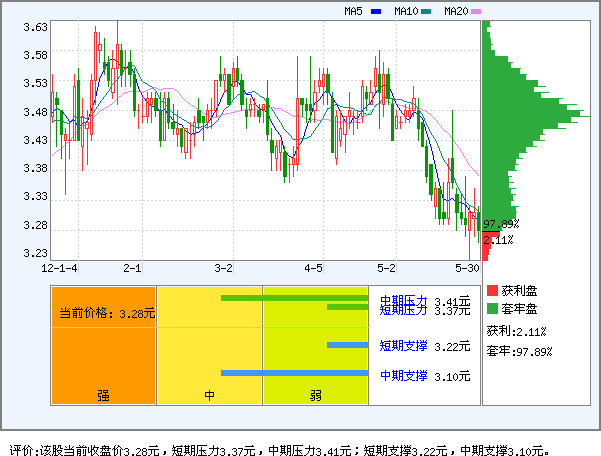Click the 3.28 price axis label
Viewport: 601px width, 456px height.
(x=35, y=225)
